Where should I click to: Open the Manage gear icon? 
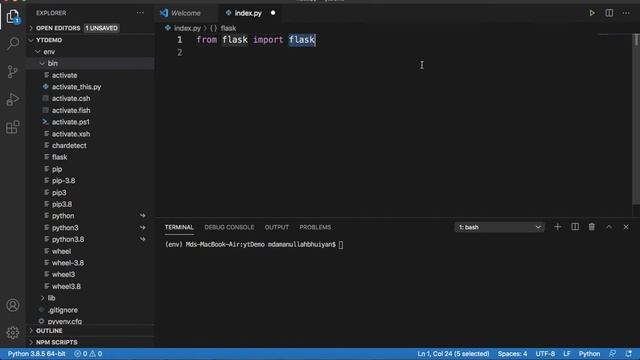tap(13, 333)
